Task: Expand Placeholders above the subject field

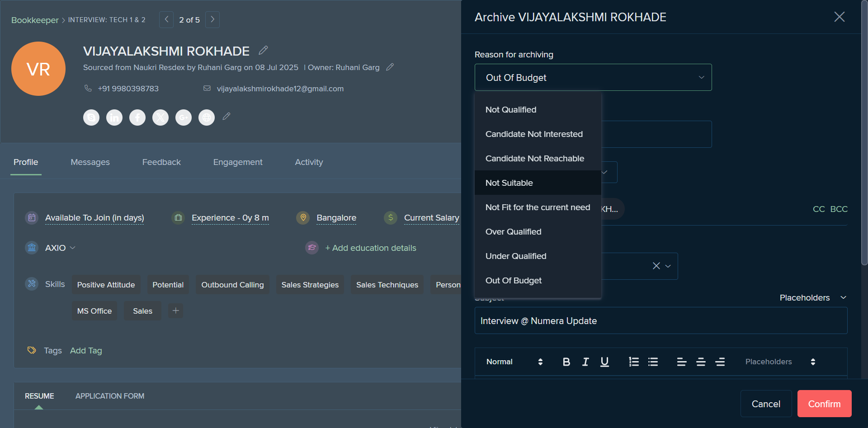Action: click(813, 297)
